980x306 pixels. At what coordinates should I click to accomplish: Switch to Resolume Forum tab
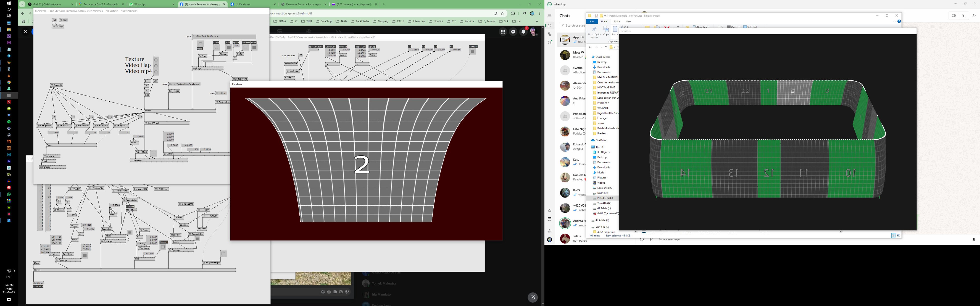coord(304,5)
